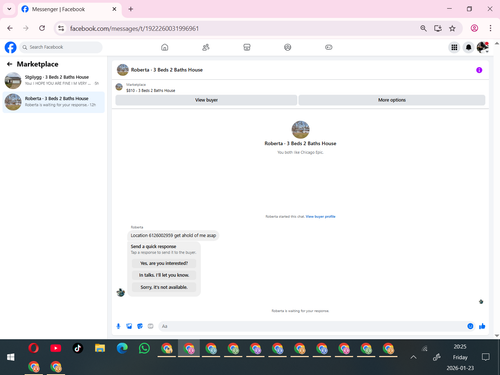Choose a GIF icon
500x375 pixels.
click(151, 326)
